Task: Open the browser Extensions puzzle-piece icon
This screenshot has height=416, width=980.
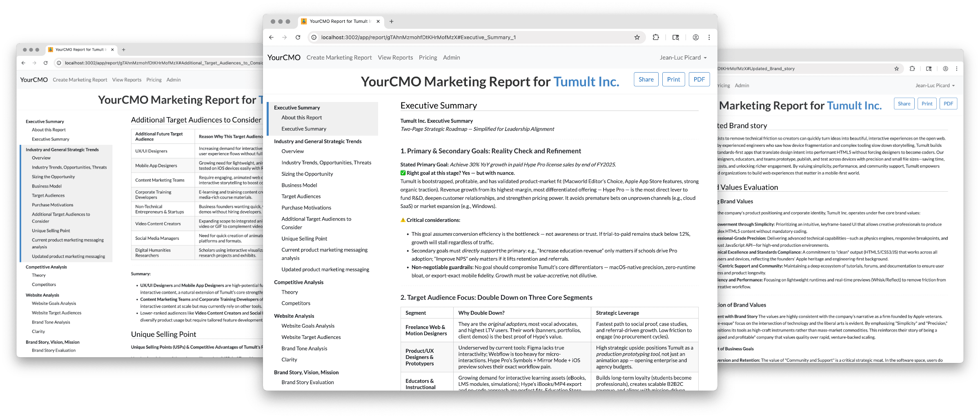Action: 656,37
